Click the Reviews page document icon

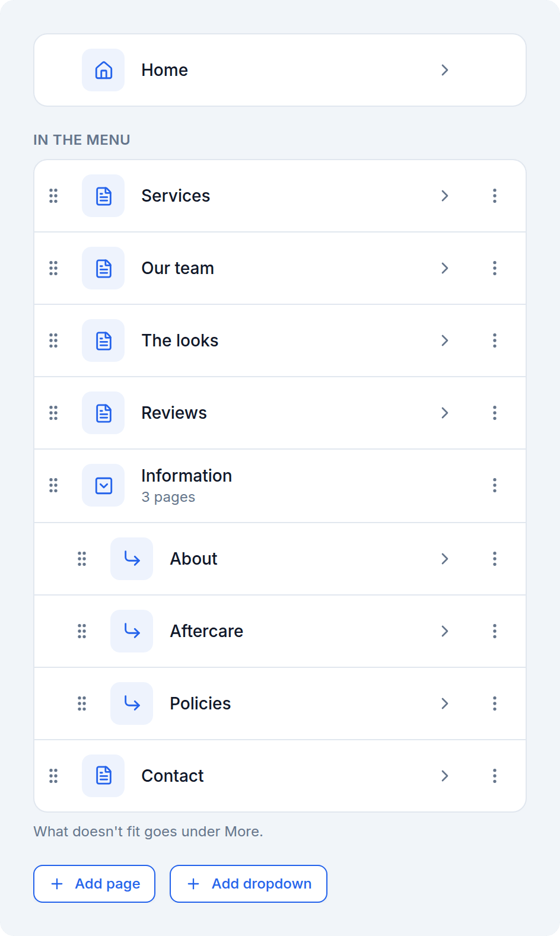103,413
